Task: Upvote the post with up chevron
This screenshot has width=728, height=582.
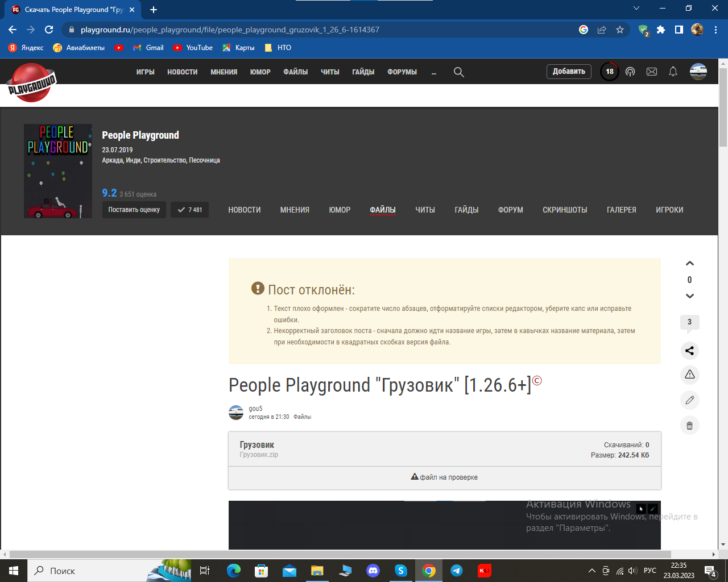Action: (689, 264)
